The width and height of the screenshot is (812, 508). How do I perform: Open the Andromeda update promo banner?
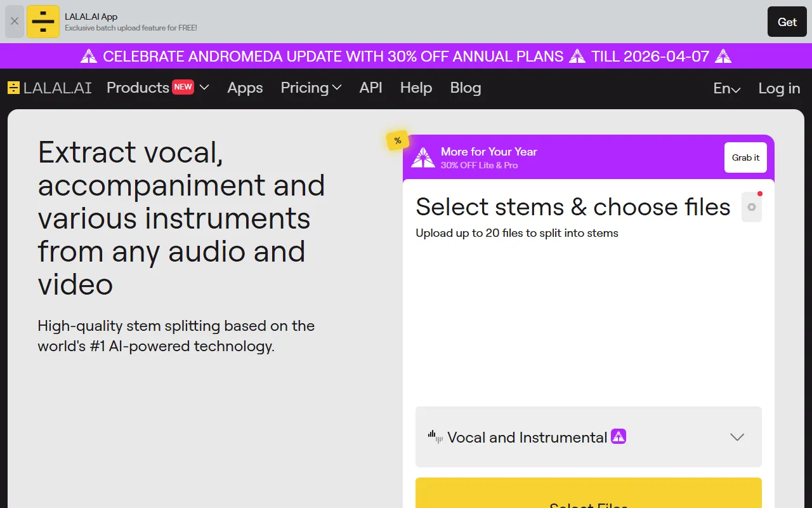(x=406, y=56)
